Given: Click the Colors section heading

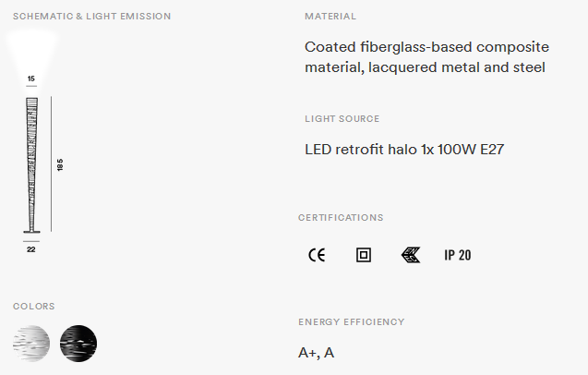Looking at the screenshot, I should 34,307.
